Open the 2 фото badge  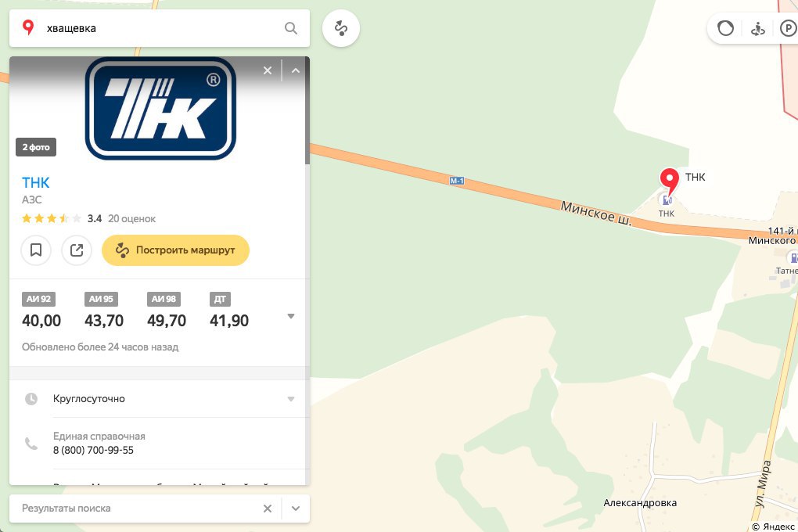(x=36, y=147)
